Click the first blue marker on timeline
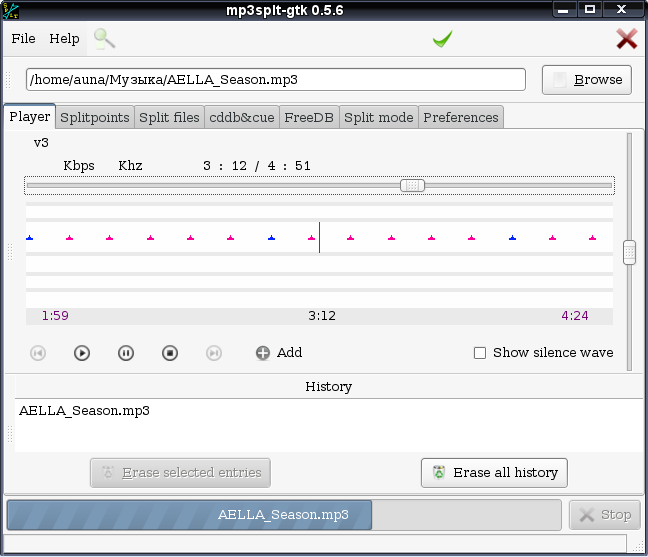 [x=29, y=238]
